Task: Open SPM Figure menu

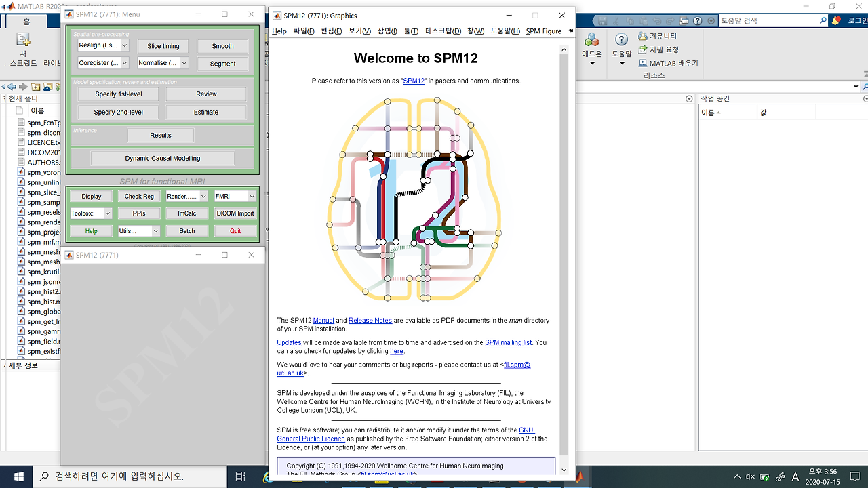Action: [x=544, y=30]
